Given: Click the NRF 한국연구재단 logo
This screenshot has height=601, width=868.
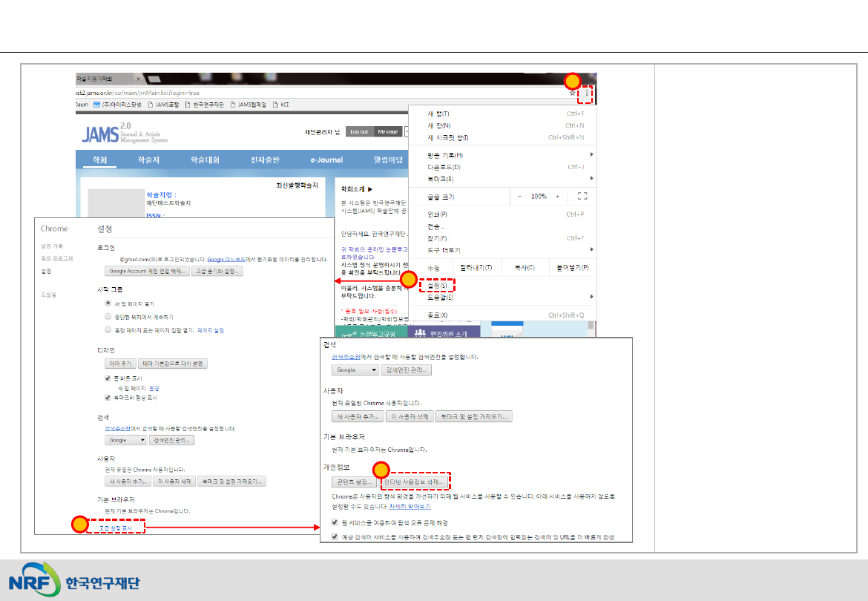Looking at the screenshot, I should 74,581.
